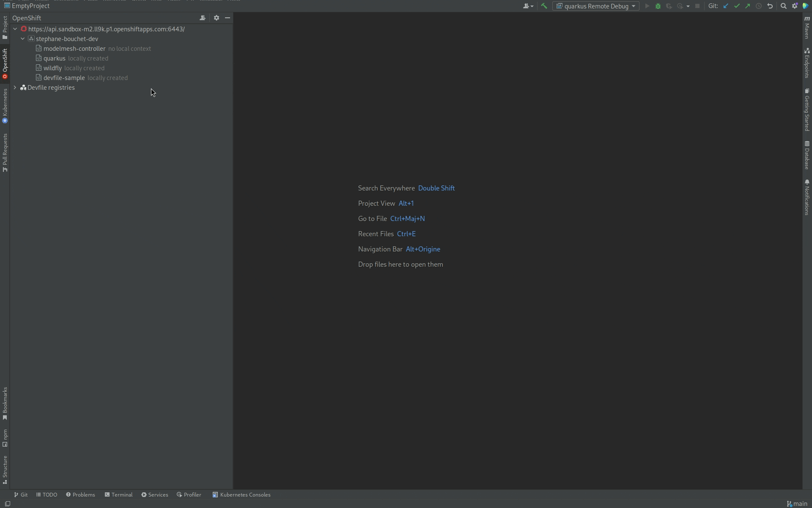
Task: Start debugging with the green bug icon
Action: coord(658,6)
